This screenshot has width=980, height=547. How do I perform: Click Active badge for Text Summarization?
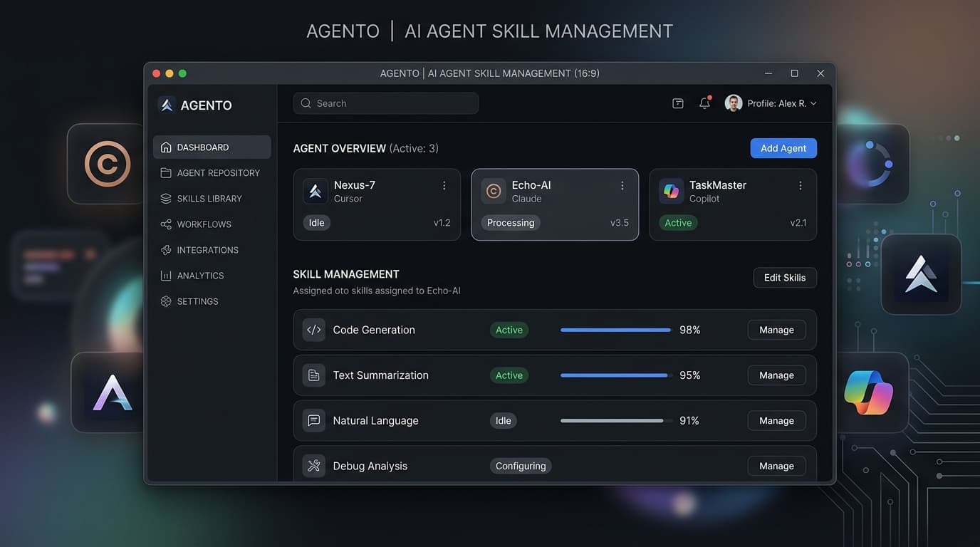[509, 375]
